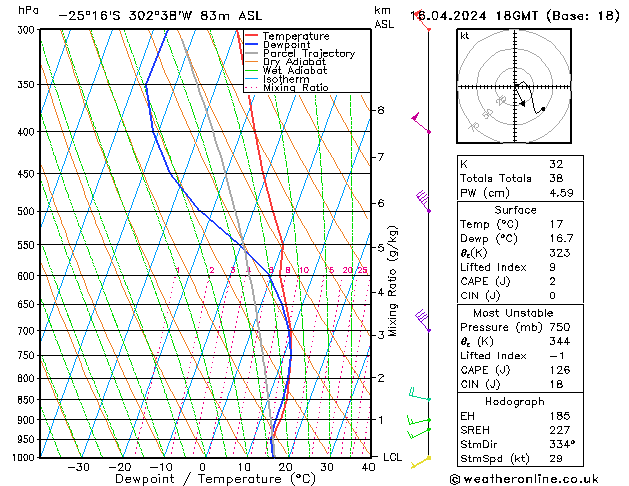The image size is (629, 486).
Task: Click the hodograph kt unit label
Action: coord(465,36)
